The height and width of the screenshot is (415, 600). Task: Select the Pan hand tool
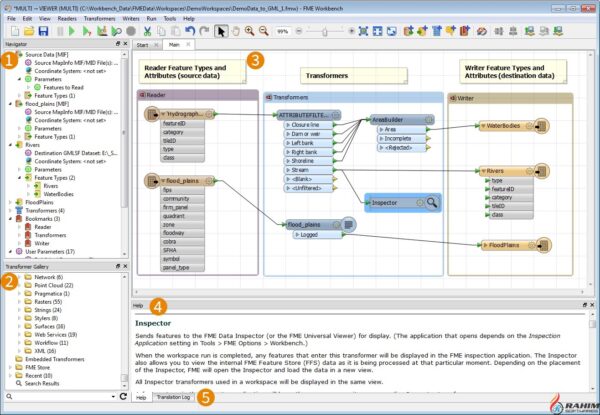[236, 31]
